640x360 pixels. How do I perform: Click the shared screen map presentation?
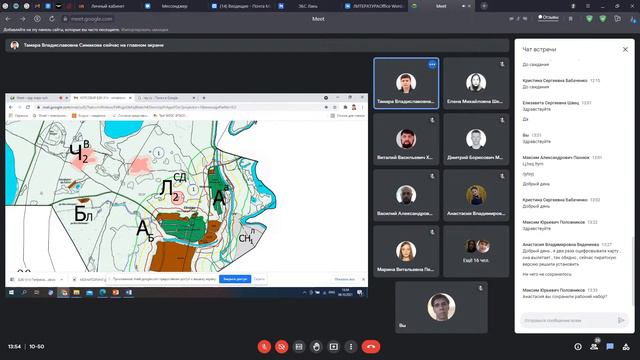coord(187,196)
